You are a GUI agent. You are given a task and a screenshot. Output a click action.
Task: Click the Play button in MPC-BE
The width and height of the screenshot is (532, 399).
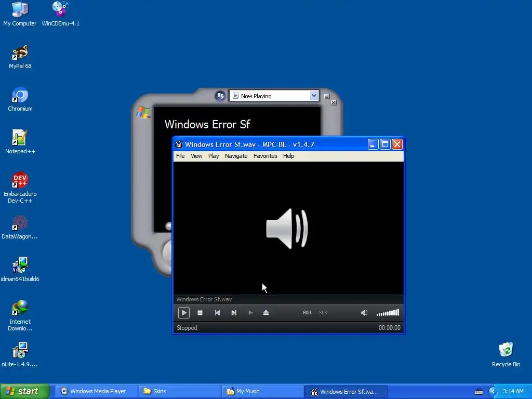pyautogui.click(x=183, y=312)
